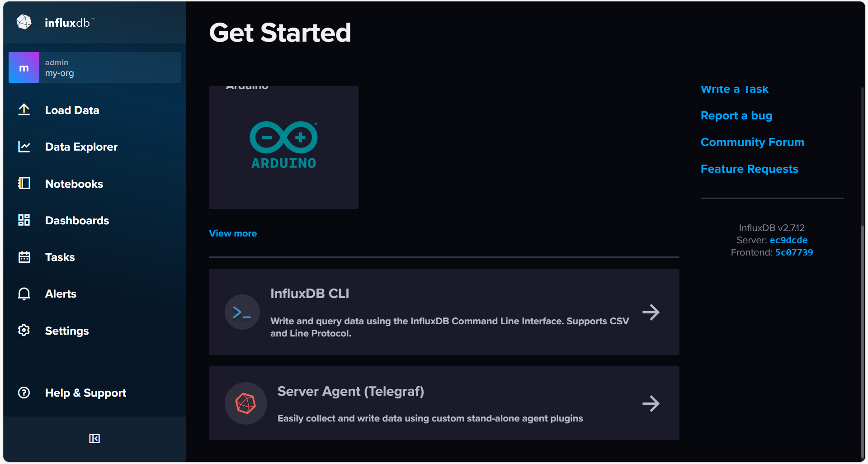Select Dashboards from the sidebar navigation
Image resolution: width=868 pixels, height=464 pixels.
77,220
